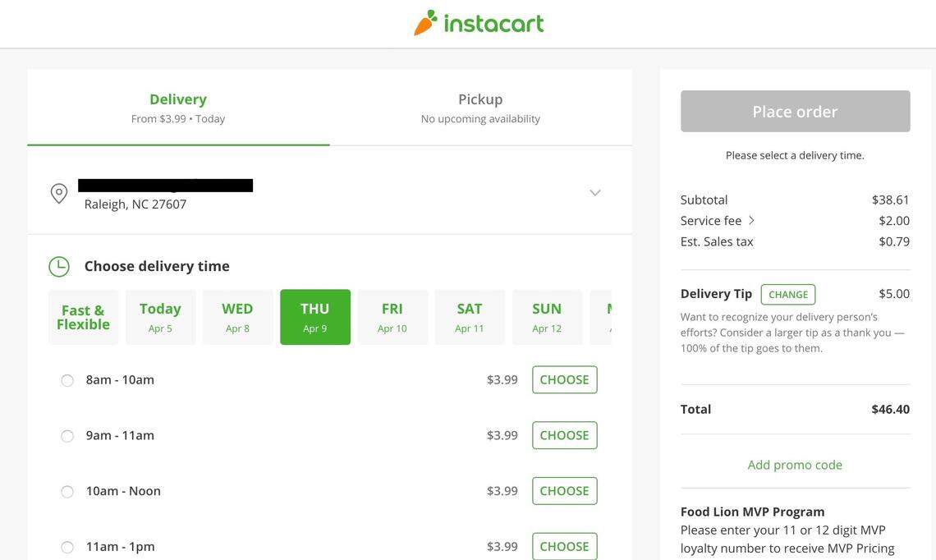The image size is (936, 560).
Task: Click the Place order button
Action: pyautogui.click(x=796, y=111)
